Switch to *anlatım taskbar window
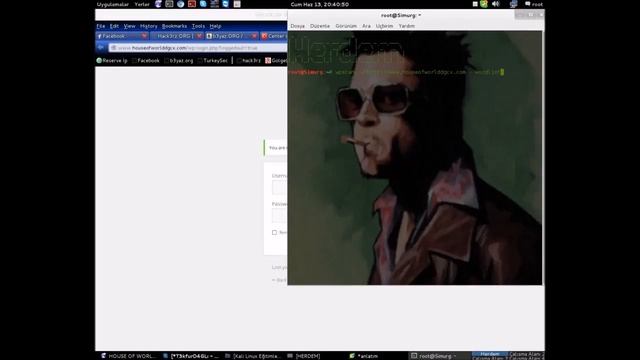Viewport: 640px width, 360px height. 364,356
